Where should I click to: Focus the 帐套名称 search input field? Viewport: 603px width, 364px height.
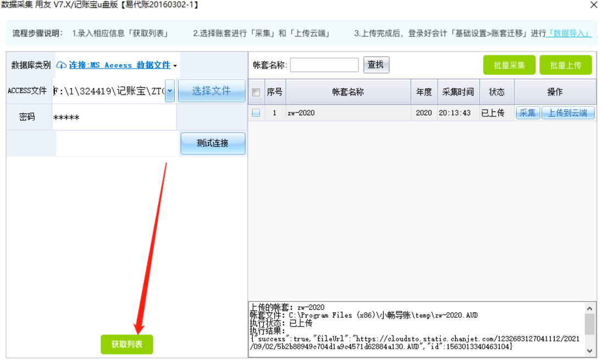pos(324,65)
